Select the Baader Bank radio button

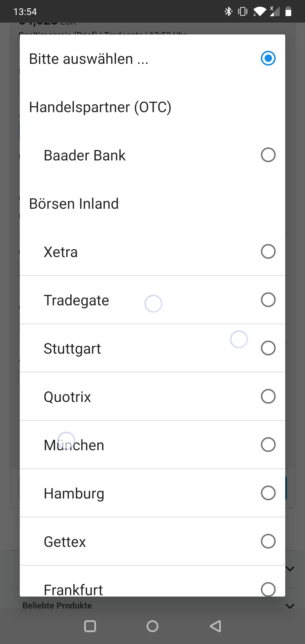pos(268,155)
